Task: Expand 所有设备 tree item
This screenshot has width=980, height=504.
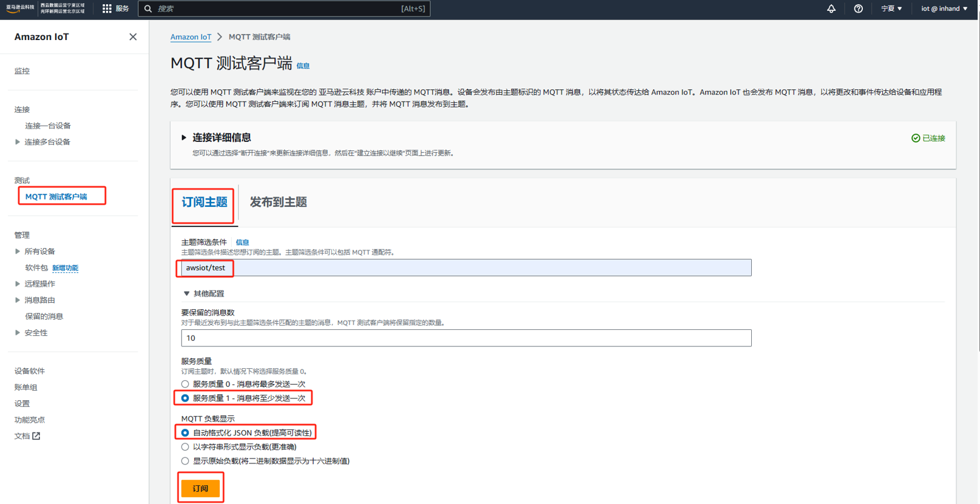Action: pyautogui.click(x=18, y=251)
